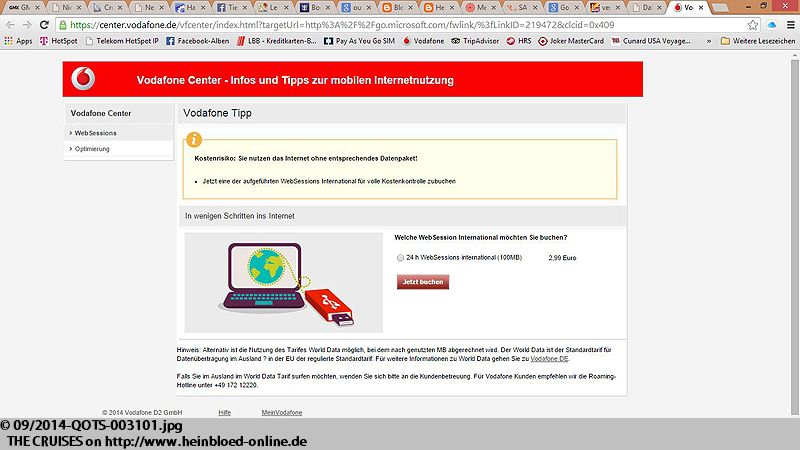This screenshot has height=450, width=800.
Task: Open the Weitere Lesezeichen folder
Action: point(758,41)
